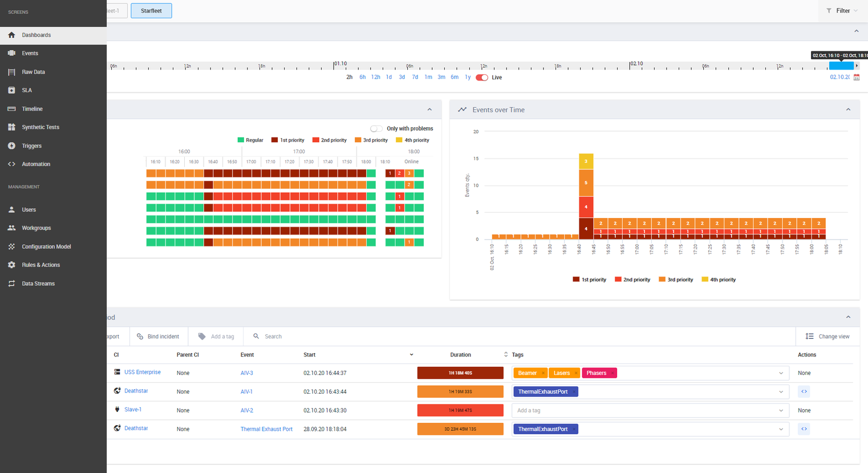Screen dimensions: 868x473
Task: Select the 1y time range
Action: click(x=468, y=77)
